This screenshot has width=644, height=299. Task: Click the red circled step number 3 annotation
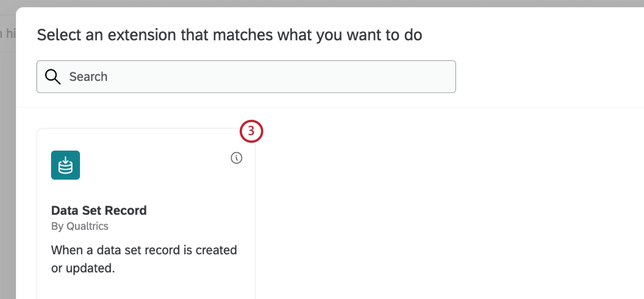point(251,131)
